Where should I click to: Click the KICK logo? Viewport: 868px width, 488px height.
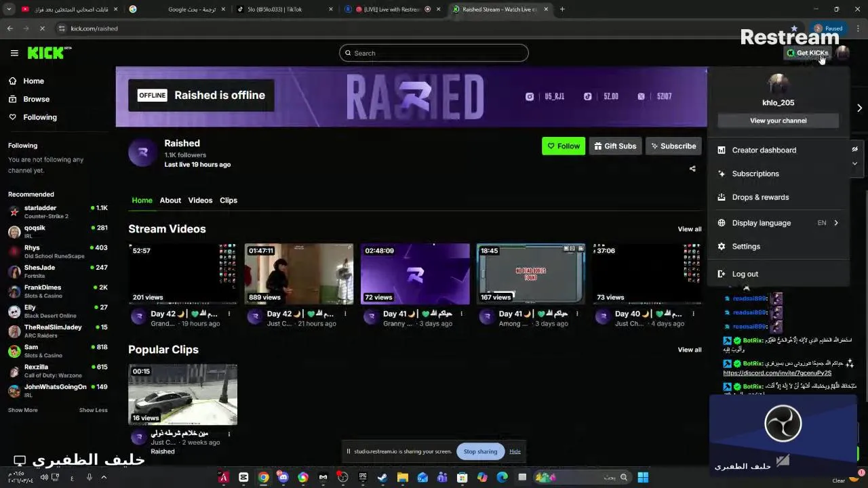(49, 53)
